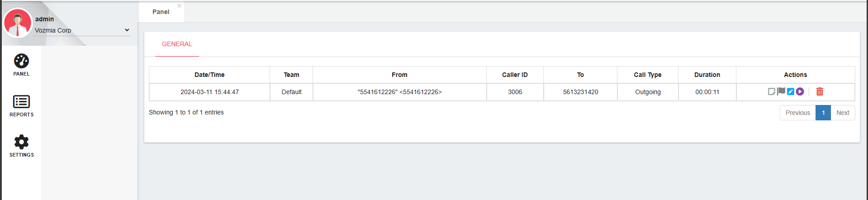The width and height of the screenshot is (868, 200).
Task: Go to the Previous page
Action: tap(797, 113)
